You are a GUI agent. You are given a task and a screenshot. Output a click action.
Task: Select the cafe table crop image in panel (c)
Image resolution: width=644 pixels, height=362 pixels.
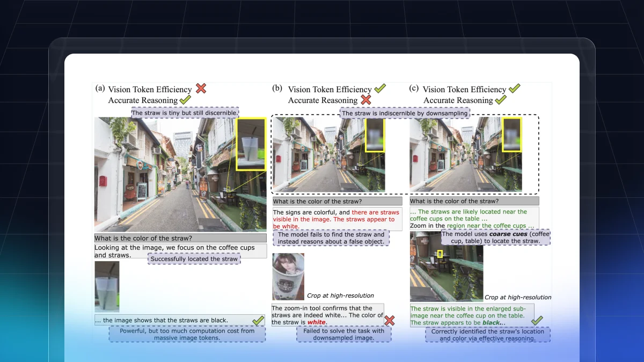pos(447,267)
